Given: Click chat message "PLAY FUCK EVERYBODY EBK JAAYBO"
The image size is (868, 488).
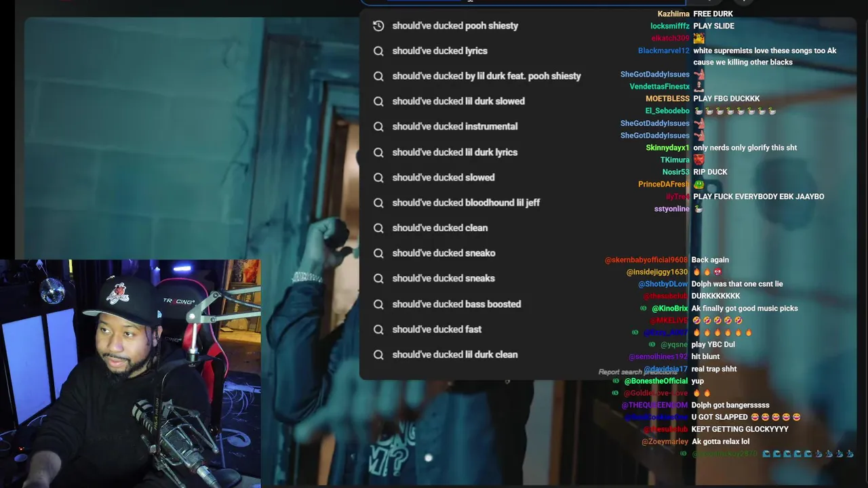Looking at the screenshot, I should 759,197.
